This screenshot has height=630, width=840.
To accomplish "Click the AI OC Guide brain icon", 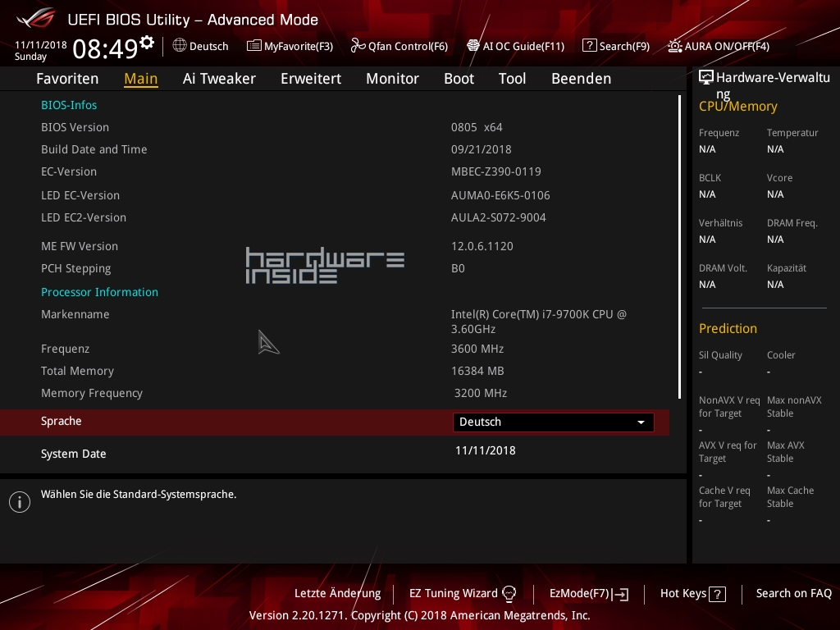I will (x=473, y=46).
